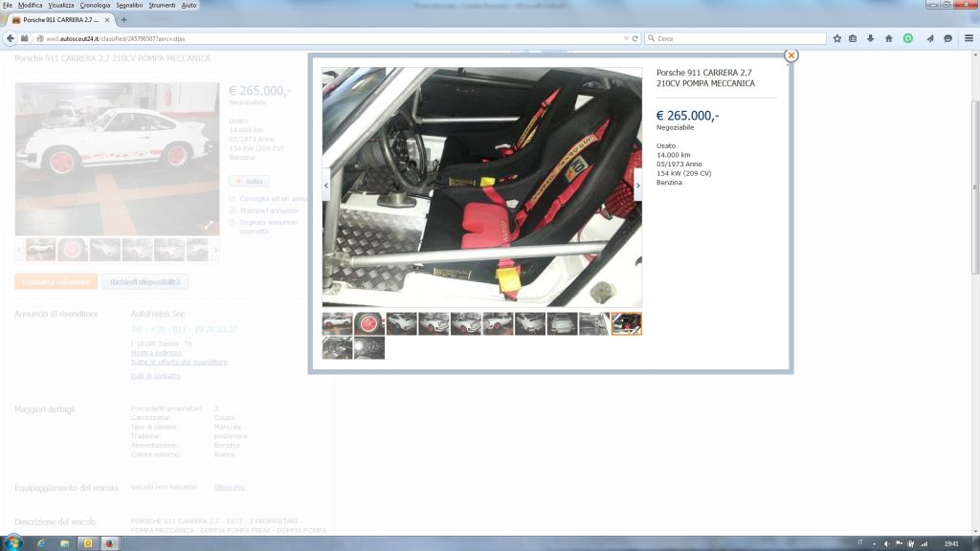Click the € 265.000,- price in the lightbox
This screenshot has height=551, width=980.
click(x=687, y=116)
